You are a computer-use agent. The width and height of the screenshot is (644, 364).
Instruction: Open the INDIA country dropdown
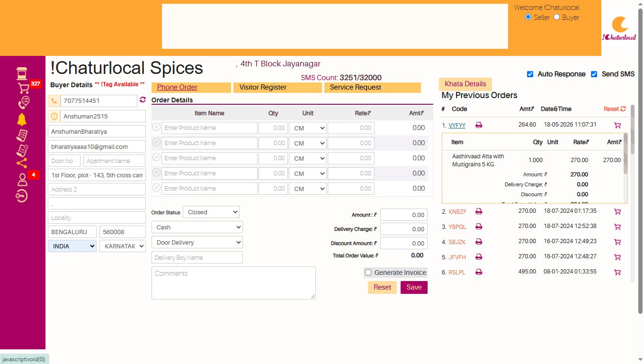click(x=72, y=246)
